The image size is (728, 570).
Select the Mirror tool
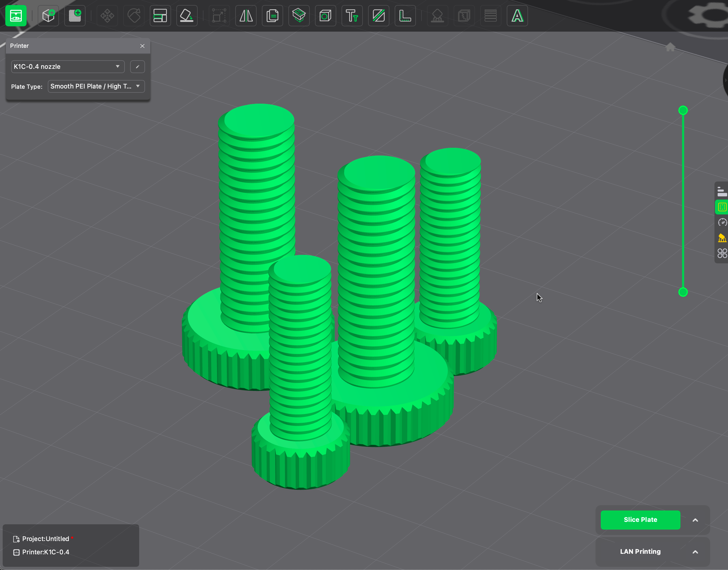click(x=246, y=16)
